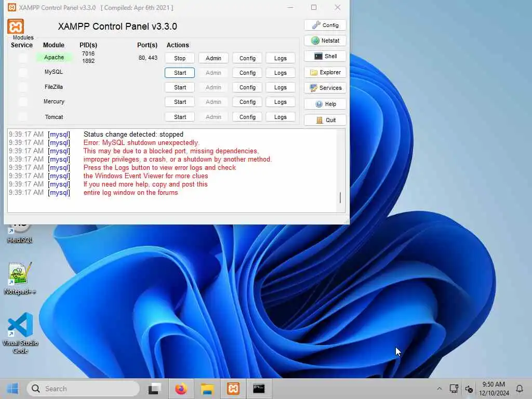Open Explorer folder button
Viewport: 532px width, 399px height.
[325, 72]
